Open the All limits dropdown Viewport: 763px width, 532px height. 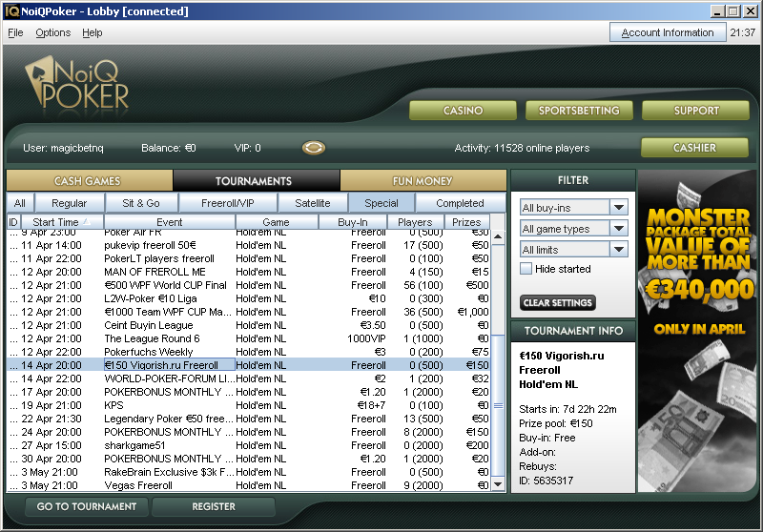574,249
